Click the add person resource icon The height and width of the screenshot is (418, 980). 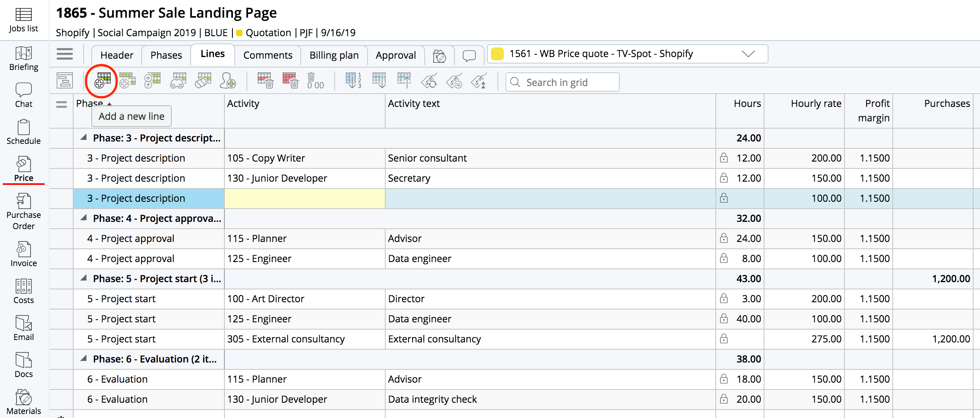228,81
